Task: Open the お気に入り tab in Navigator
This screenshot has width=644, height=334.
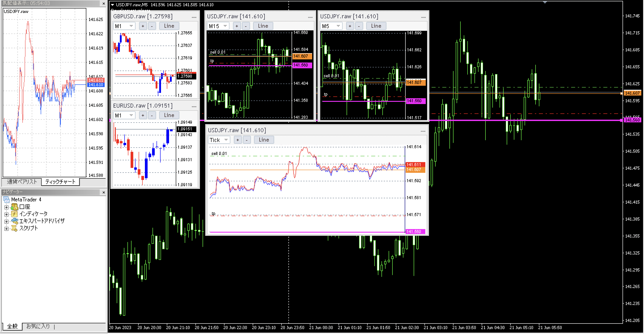Action: (38, 326)
